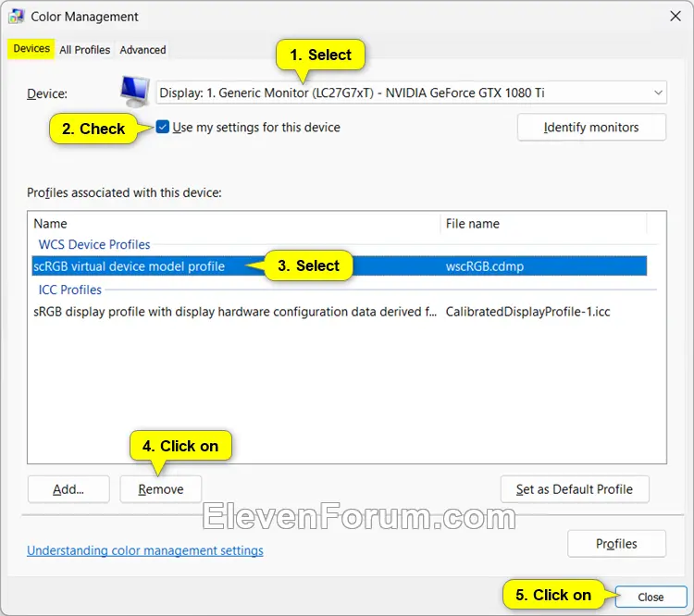Switch to the Advanced tab

point(143,50)
